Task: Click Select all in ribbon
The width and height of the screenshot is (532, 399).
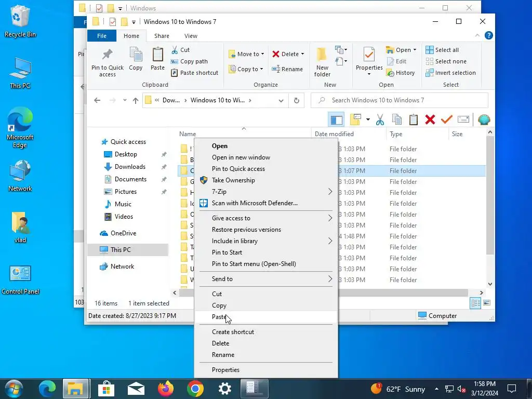Action: pos(442,50)
